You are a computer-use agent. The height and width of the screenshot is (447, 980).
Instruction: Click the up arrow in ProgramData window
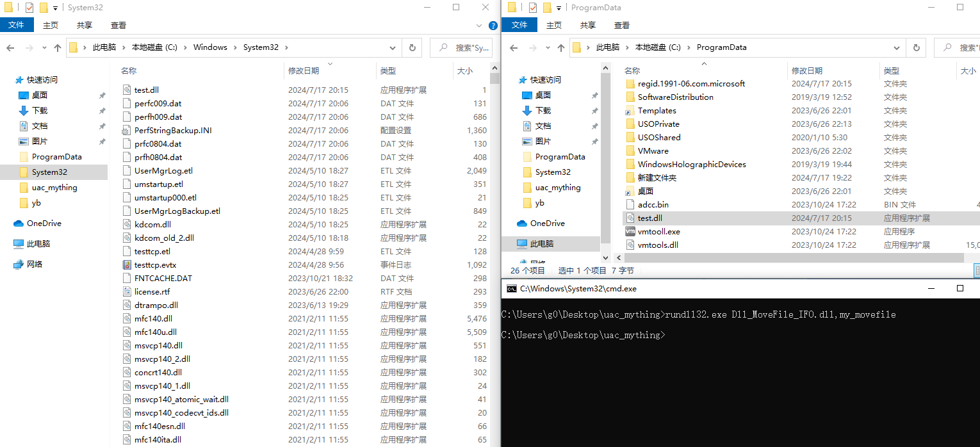pyautogui.click(x=561, y=47)
